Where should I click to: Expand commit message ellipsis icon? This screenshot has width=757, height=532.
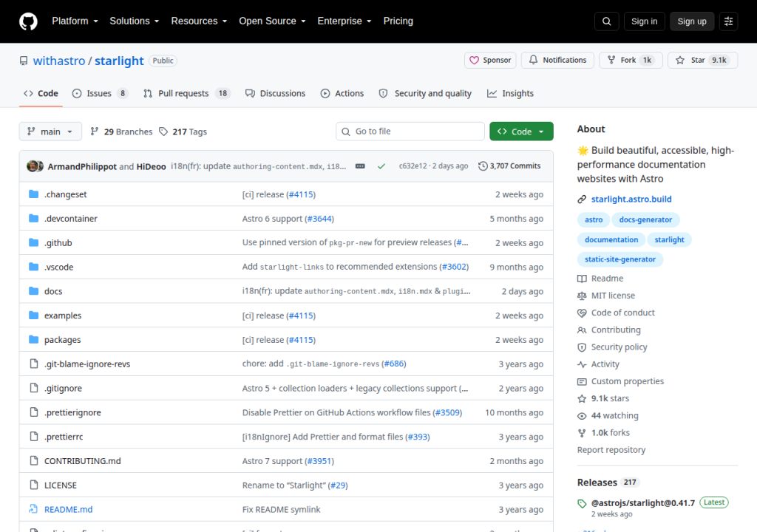point(360,166)
